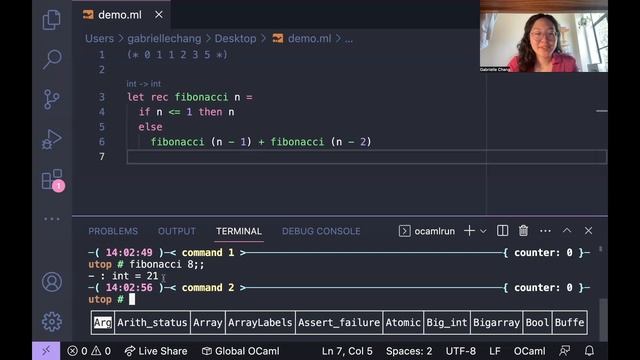Viewport: 640px width, 360px height.
Task: Place cursor on empty line 7 in editor
Action: pos(367,157)
